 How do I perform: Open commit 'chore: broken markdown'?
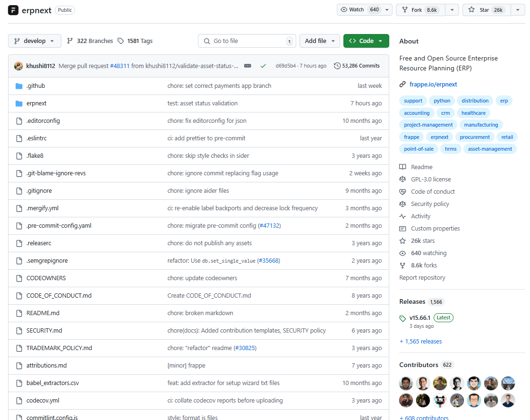point(200,313)
